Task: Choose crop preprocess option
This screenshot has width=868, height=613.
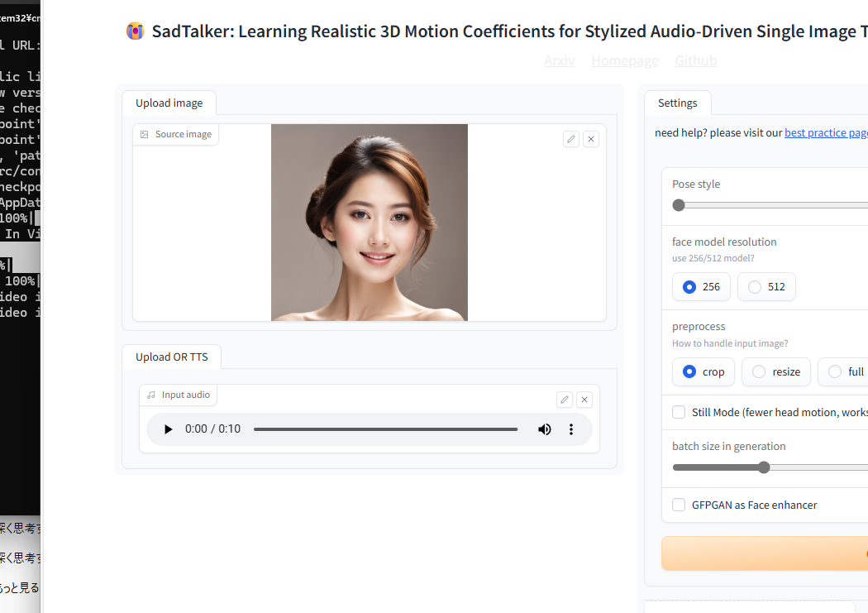Action: (689, 372)
